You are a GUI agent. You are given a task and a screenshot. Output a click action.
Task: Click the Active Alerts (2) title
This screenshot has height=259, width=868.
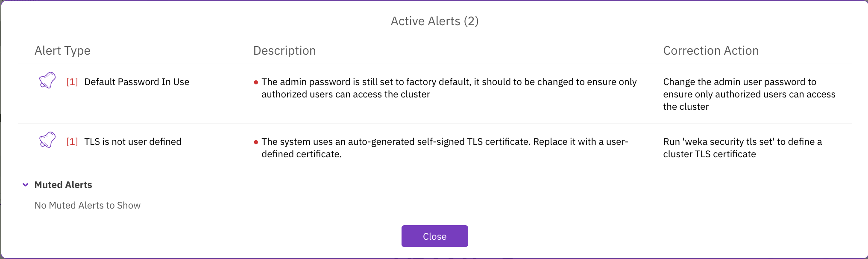pos(434,21)
